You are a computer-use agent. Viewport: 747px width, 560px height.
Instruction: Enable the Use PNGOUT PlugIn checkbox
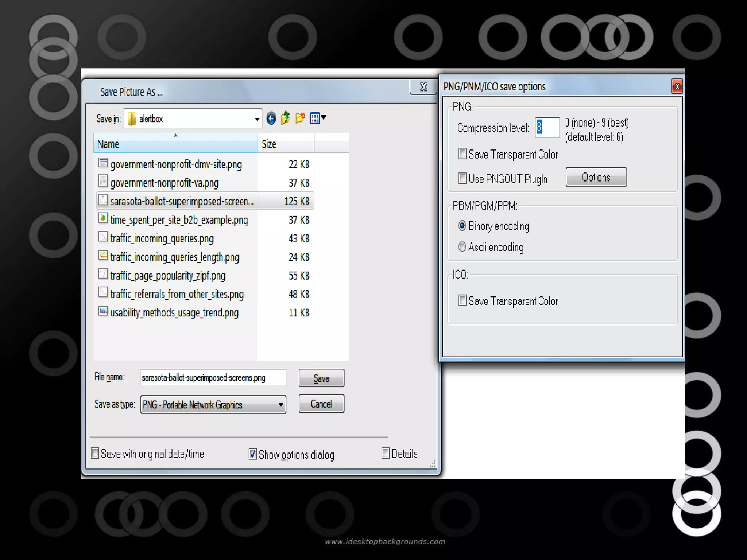[x=462, y=178]
